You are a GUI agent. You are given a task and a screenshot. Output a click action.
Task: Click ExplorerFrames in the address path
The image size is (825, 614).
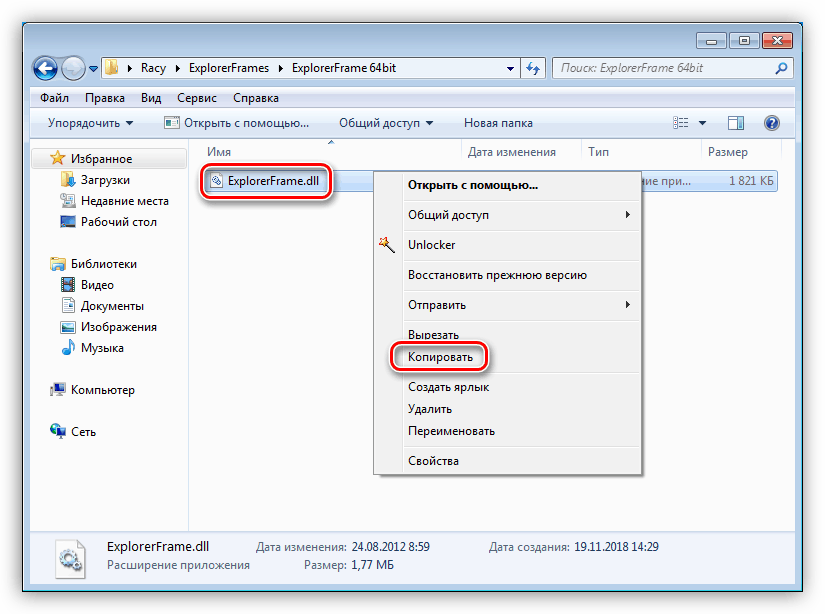click(x=229, y=68)
